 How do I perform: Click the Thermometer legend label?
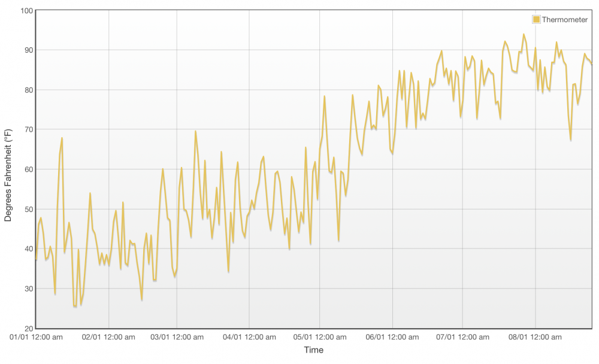click(564, 20)
